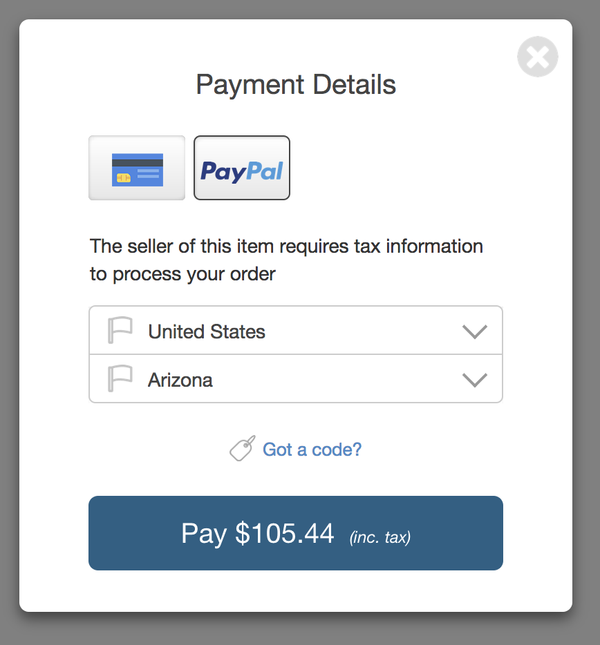Choose PayPal as payment method

(242, 168)
